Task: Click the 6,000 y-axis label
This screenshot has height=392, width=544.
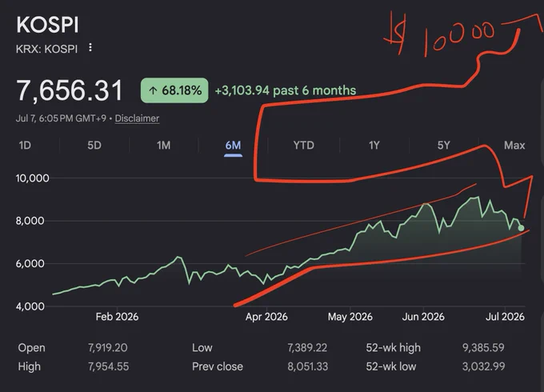Action: (x=30, y=264)
